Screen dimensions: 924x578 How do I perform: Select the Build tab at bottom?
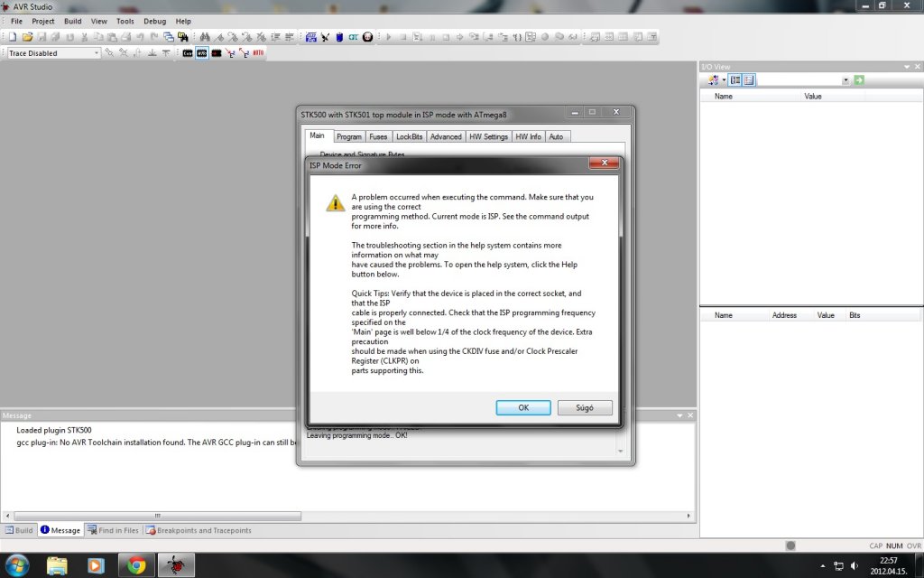coord(19,530)
